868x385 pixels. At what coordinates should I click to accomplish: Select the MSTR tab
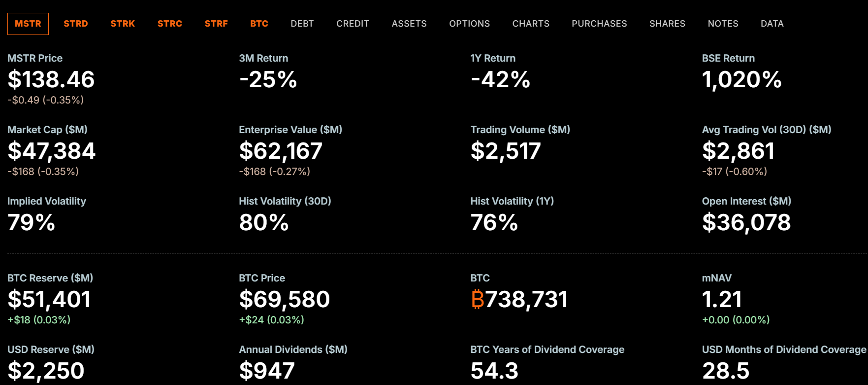coord(28,24)
